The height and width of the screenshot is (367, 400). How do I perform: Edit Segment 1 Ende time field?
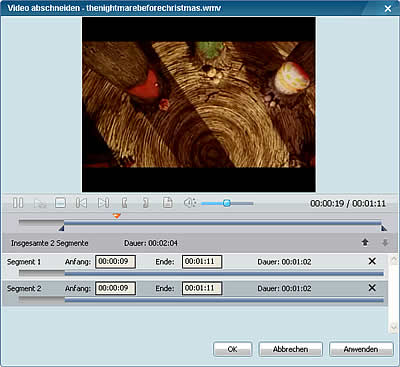tap(202, 262)
